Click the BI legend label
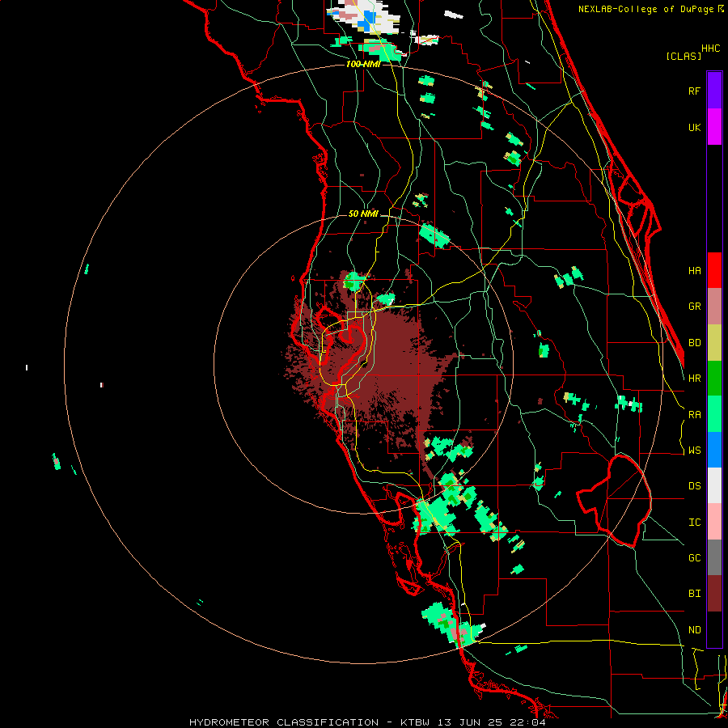The width and height of the screenshot is (728, 728). coord(694,594)
